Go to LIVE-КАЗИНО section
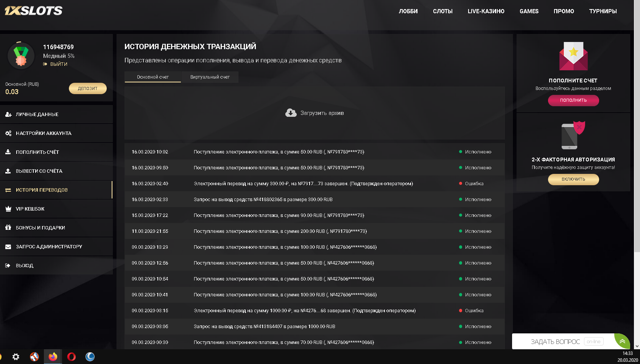 (486, 11)
